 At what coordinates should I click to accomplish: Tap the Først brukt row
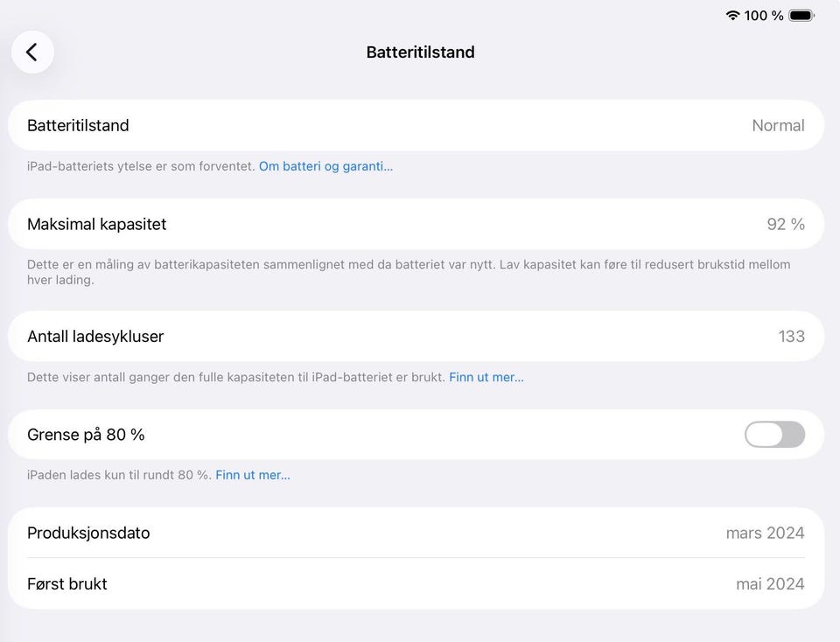(416, 583)
